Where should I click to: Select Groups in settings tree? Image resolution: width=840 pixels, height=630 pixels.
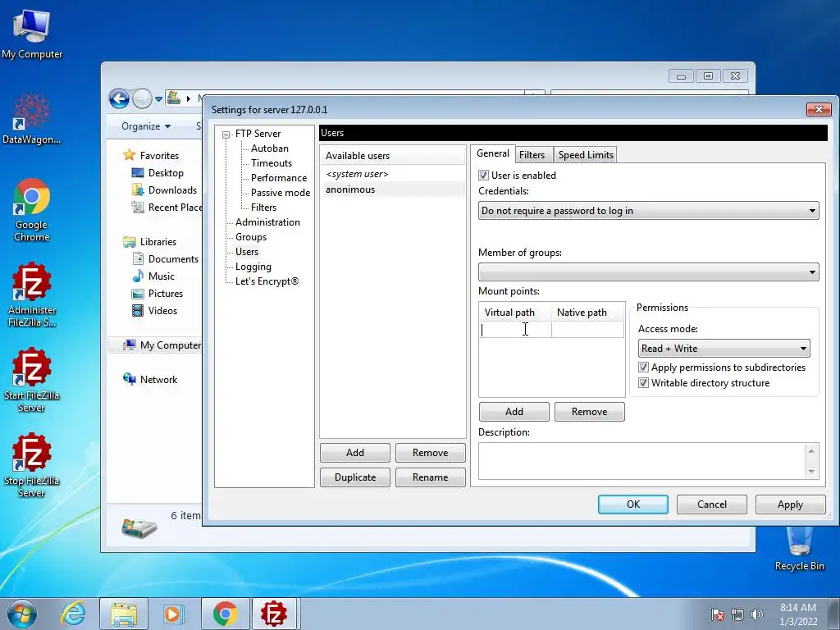pos(251,237)
